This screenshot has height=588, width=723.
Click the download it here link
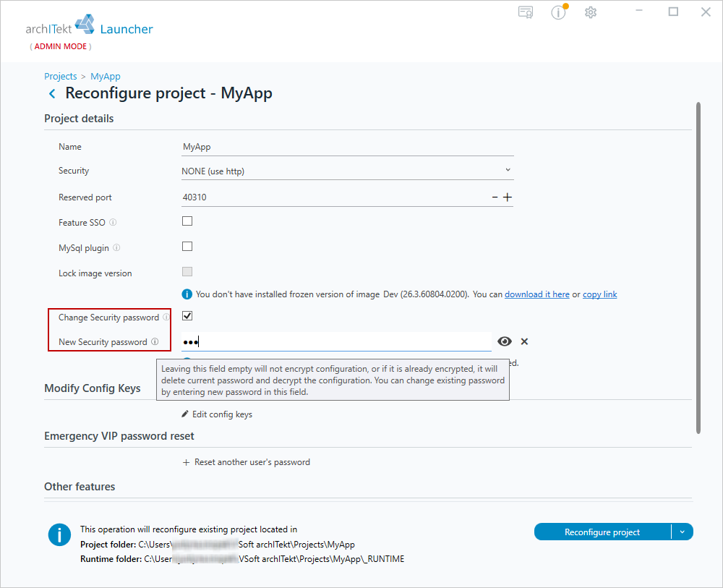(x=537, y=294)
